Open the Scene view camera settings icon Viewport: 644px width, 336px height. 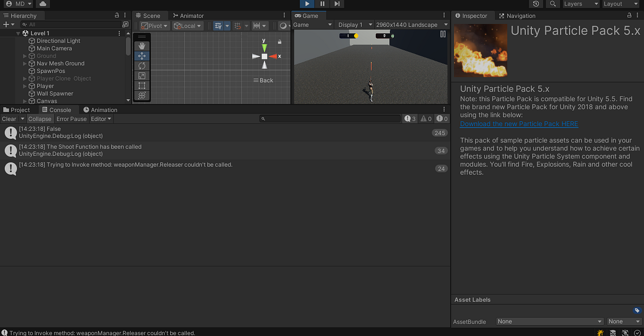(x=284, y=25)
